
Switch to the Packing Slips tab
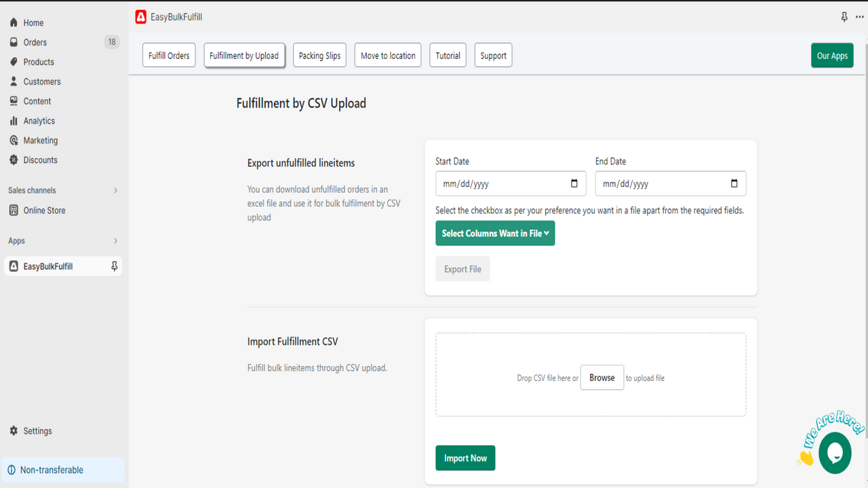[319, 55]
